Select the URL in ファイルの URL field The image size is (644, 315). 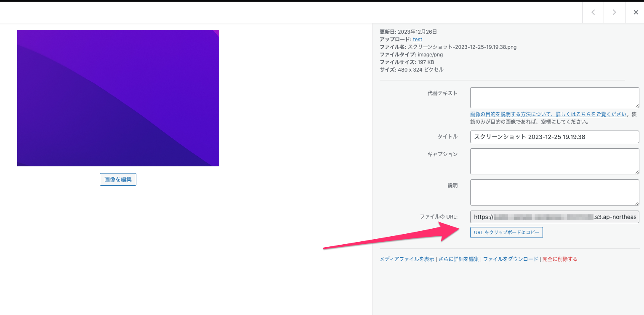pyautogui.click(x=547, y=216)
